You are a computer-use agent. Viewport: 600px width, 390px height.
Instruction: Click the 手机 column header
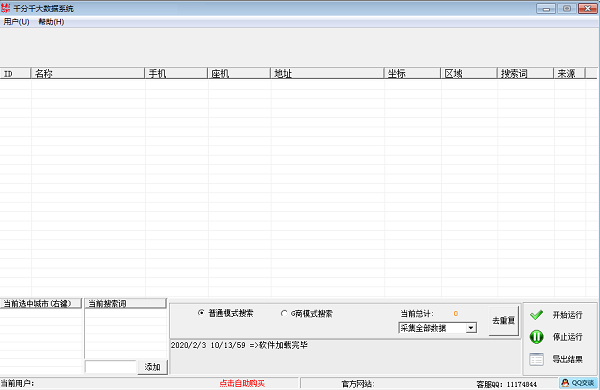pos(176,73)
